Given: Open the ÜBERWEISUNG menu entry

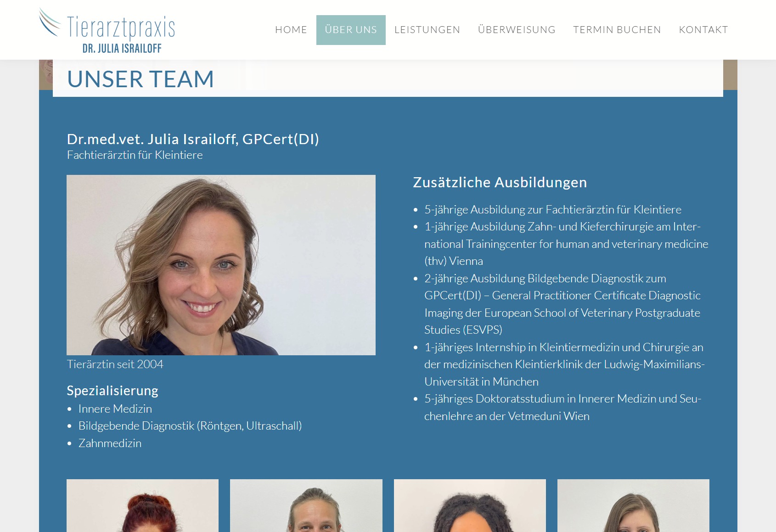Looking at the screenshot, I should pos(517,30).
